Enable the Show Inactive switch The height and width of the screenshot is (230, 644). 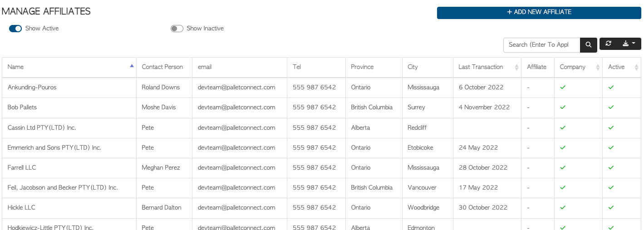(x=177, y=29)
